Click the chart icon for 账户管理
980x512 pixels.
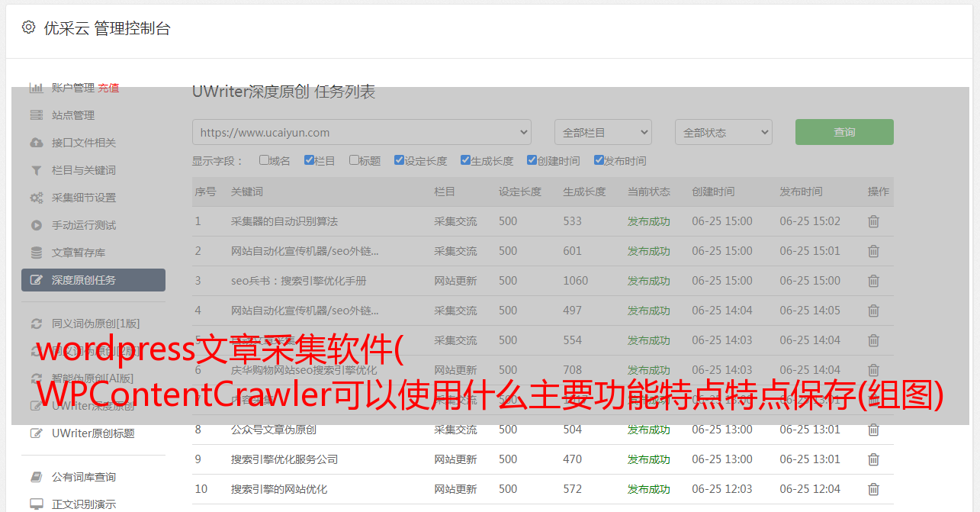pos(36,88)
